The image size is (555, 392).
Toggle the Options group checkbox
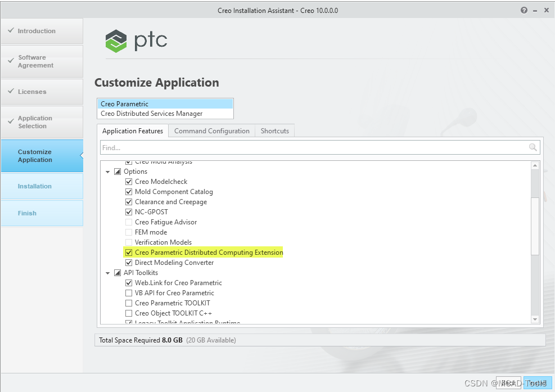click(x=118, y=172)
